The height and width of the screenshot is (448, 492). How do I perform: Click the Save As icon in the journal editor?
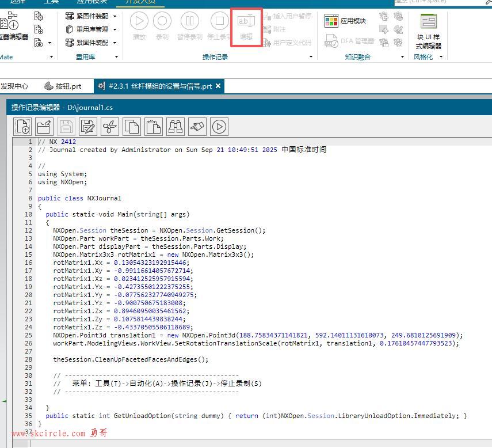(x=88, y=126)
